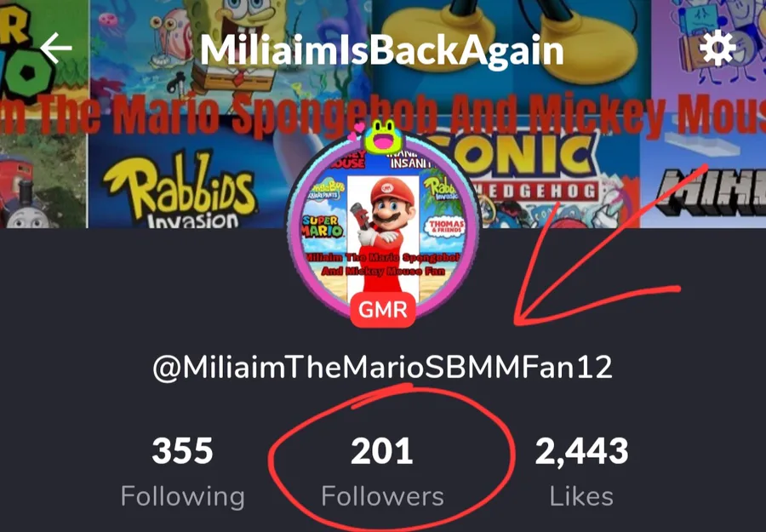Screen dimensions: 766x532
Task: Open settings with the gear icon
Action: point(717,48)
